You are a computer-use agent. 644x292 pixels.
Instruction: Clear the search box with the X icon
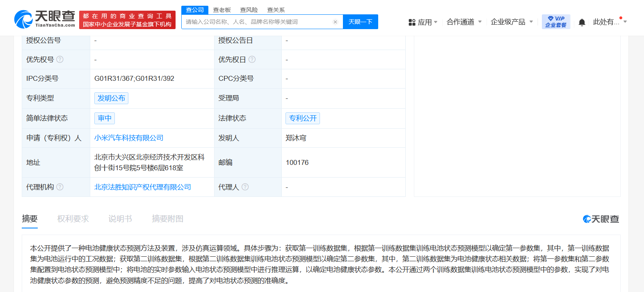(335, 22)
